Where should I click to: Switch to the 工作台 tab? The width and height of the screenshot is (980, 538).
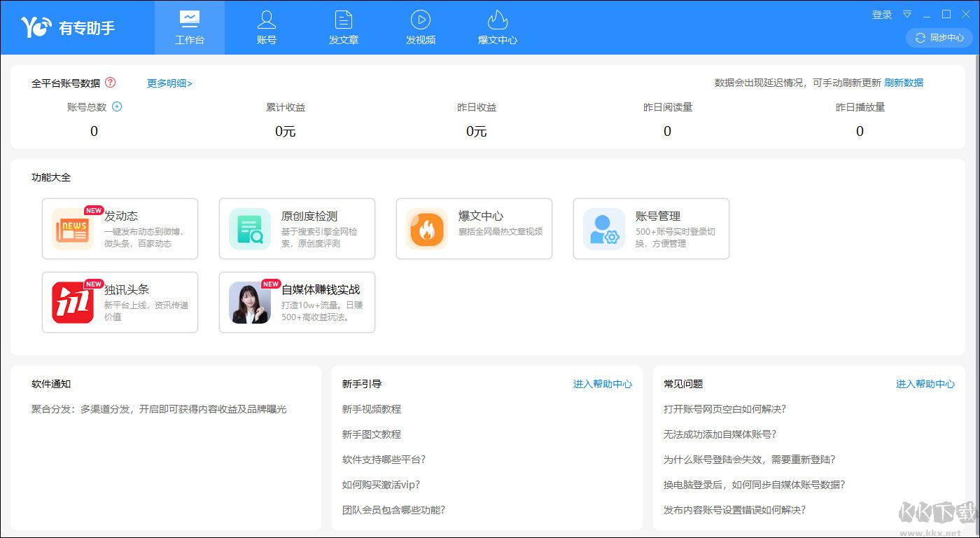[189, 27]
